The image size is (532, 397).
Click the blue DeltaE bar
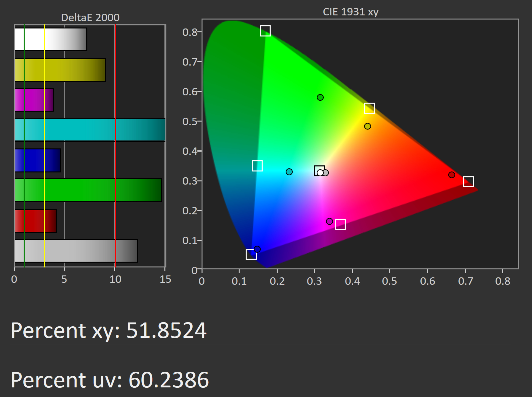[38, 160]
